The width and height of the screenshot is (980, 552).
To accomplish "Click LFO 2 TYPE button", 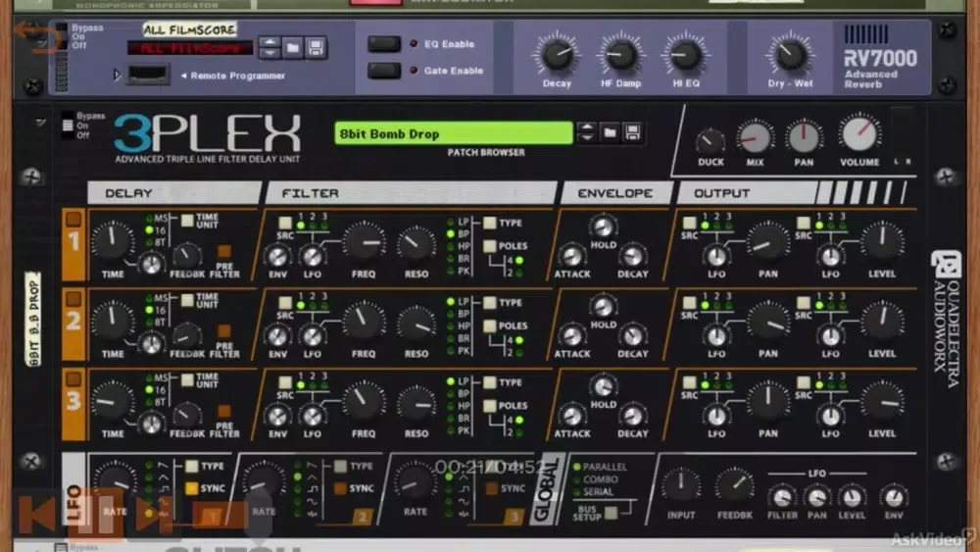I will tap(341, 467).
